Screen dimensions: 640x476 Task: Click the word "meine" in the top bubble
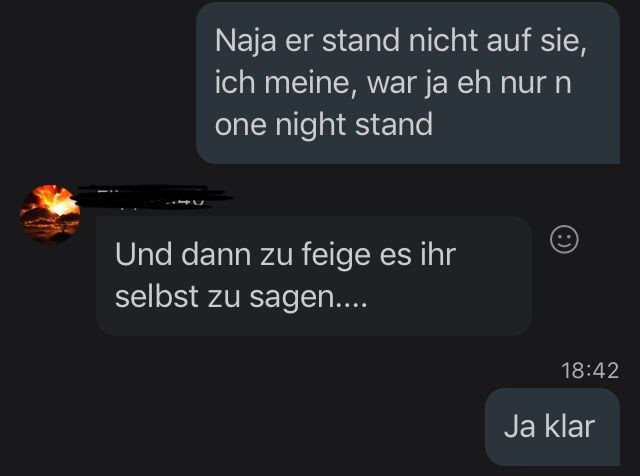(307, 83)
